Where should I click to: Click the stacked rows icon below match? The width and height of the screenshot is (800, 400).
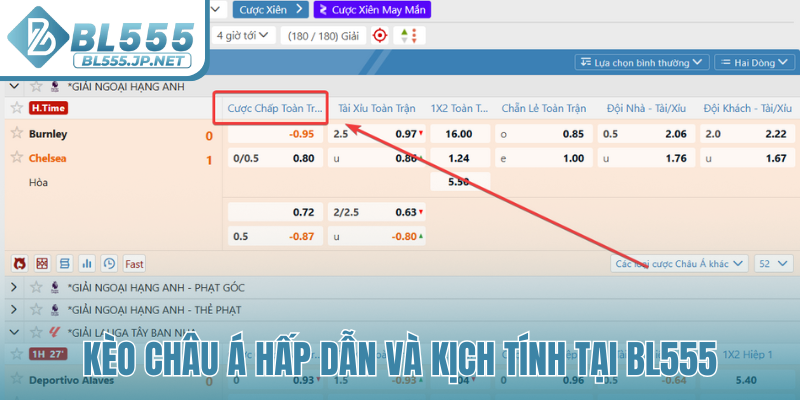pos(64,263)
